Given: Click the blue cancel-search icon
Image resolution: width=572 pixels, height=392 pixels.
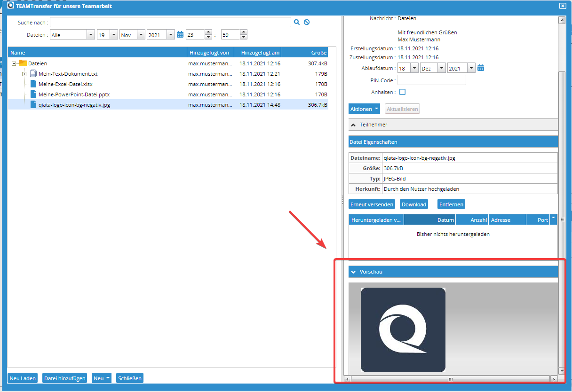Looking at the screenshot, I should 307,22.
